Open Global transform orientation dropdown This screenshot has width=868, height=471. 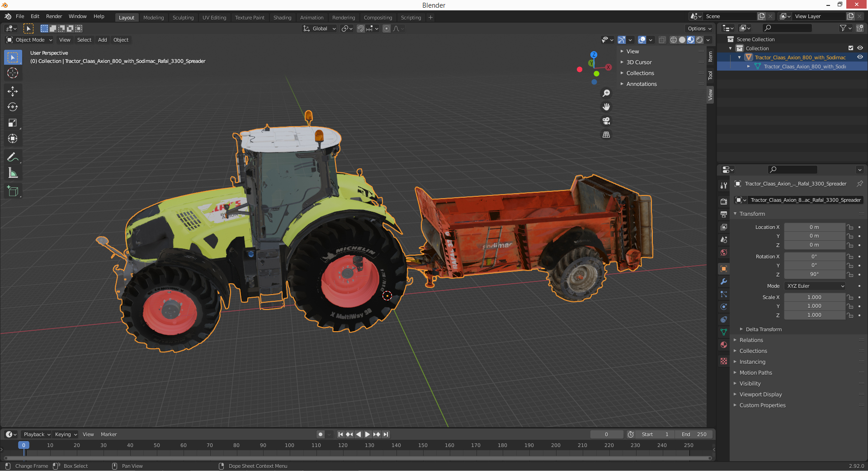320,29
